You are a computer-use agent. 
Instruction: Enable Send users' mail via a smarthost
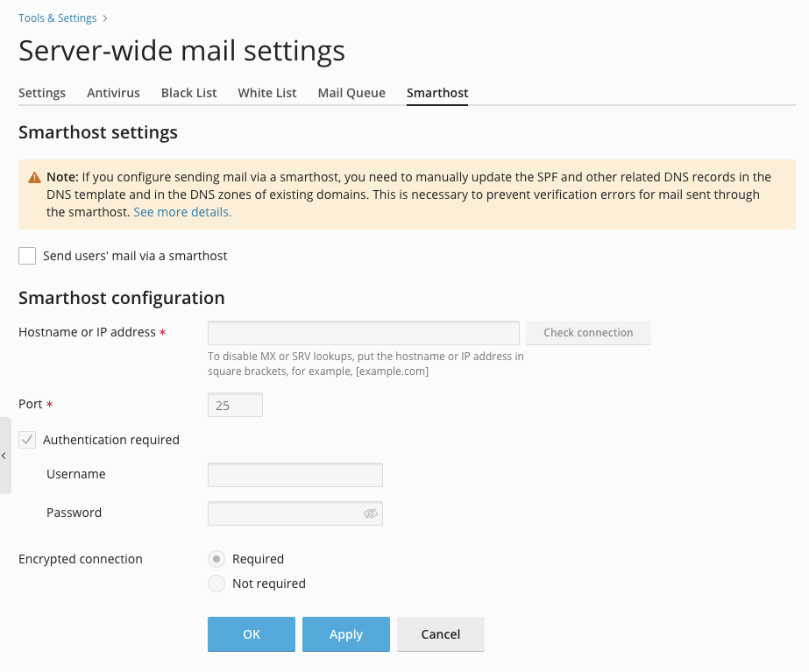tap(27, 256)
